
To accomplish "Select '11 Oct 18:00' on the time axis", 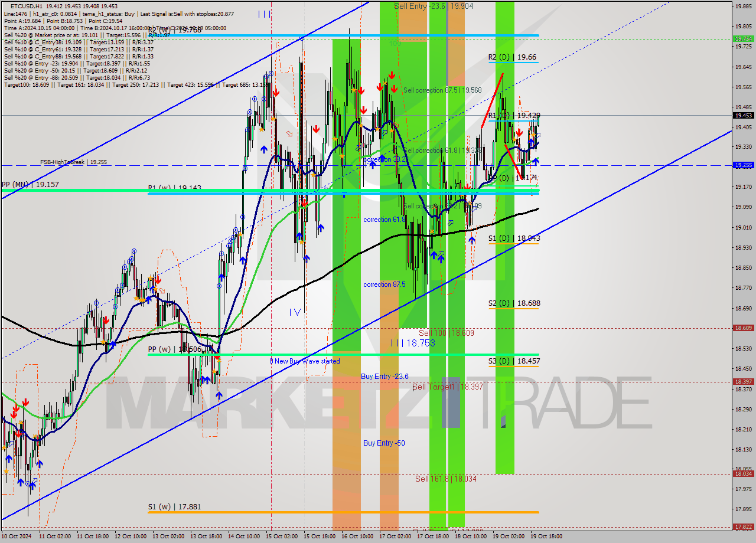I will (x=92, y=537).
